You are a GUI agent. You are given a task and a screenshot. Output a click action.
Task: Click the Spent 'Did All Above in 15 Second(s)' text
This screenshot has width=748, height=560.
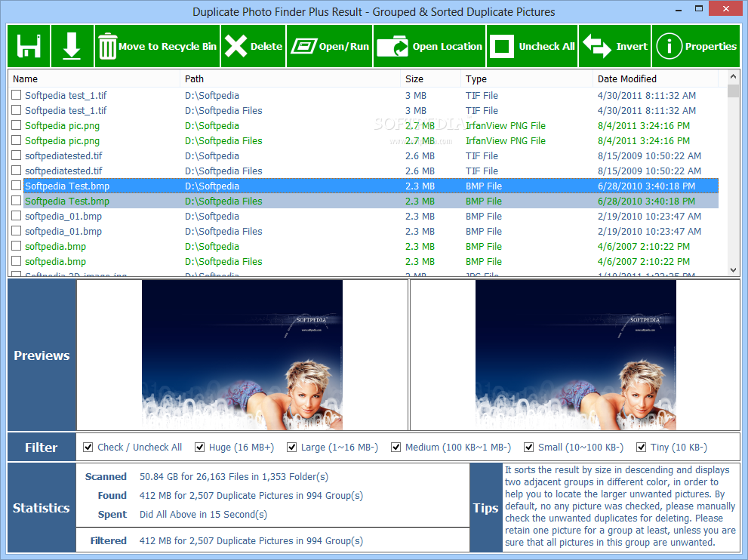pos(203,514)
